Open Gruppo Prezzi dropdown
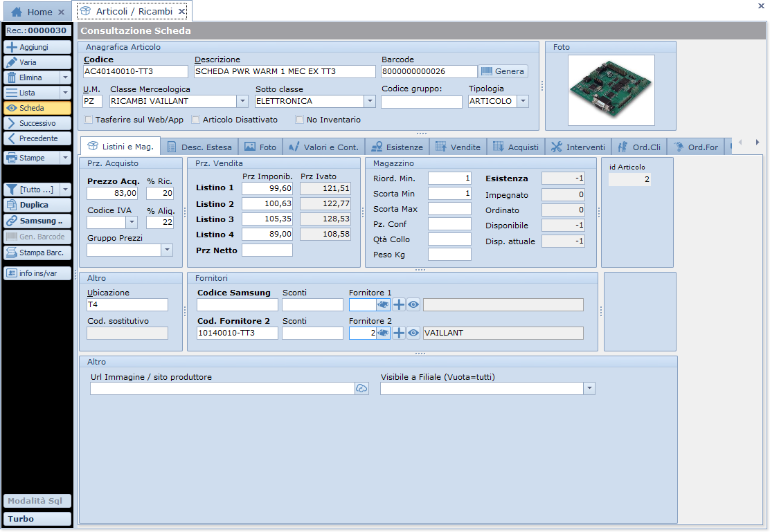The height and width of the screenshot is (532, 770). pyautogui.click(x=167, y=250)
